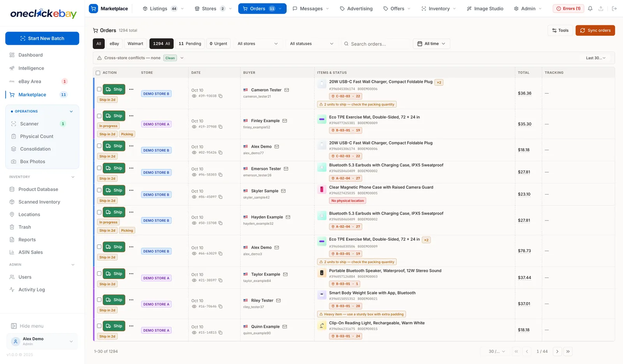Open Scanner in Operations
The height and width of the screenshot is (364, 623).
(29, 124)
